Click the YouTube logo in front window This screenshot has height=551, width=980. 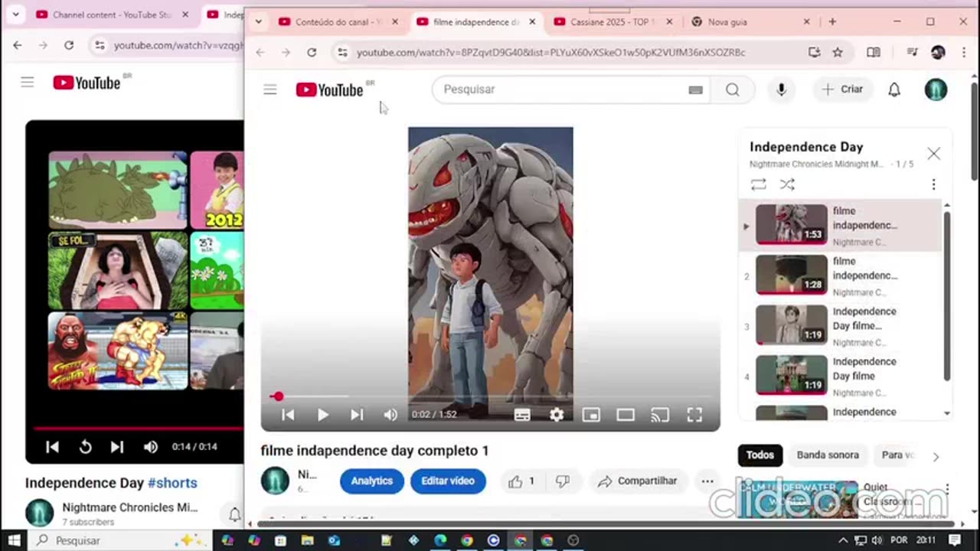coord(330,90)
